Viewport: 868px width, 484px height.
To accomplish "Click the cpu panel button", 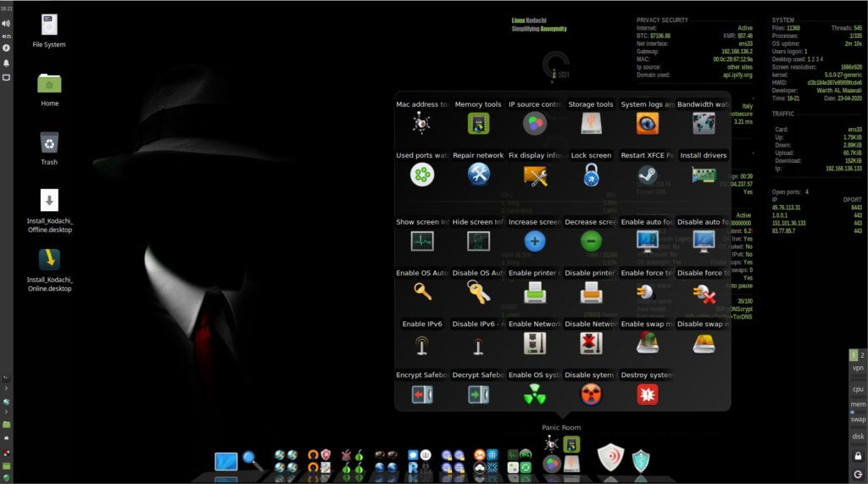I will click(x=858, y=389).
